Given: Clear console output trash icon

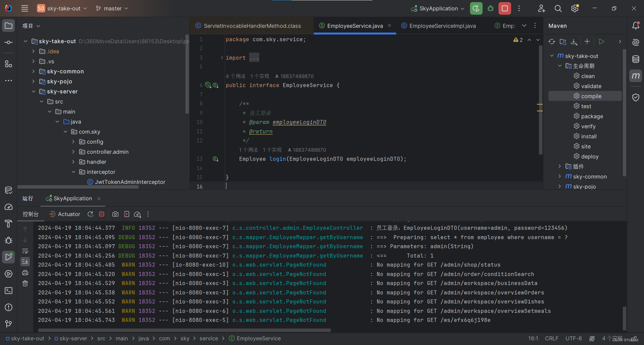Looking at the screenshot, I should 25,284.
